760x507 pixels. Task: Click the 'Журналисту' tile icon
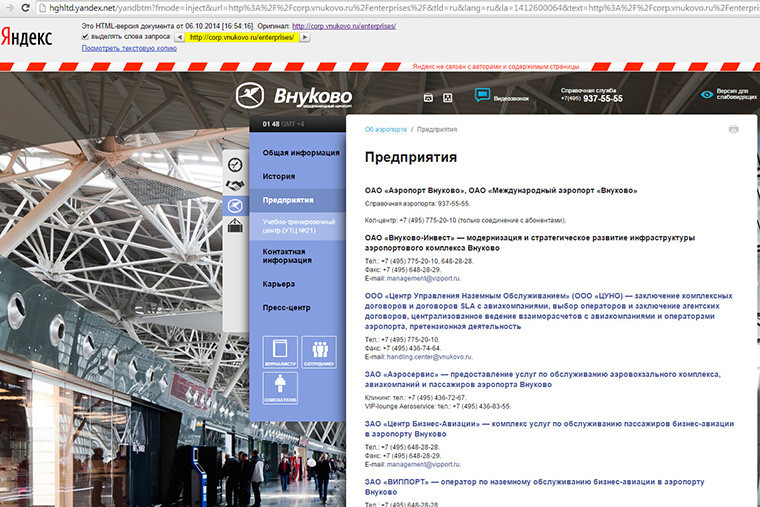pos(280,352)
